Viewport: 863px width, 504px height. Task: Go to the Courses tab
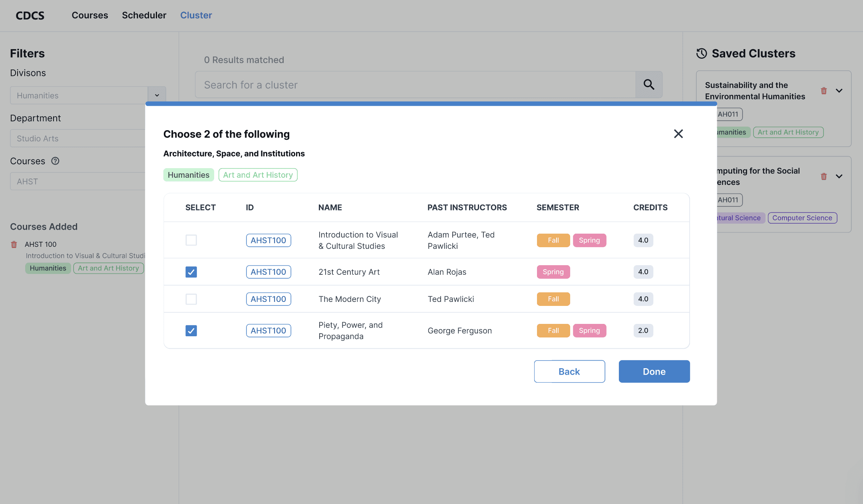90,15
